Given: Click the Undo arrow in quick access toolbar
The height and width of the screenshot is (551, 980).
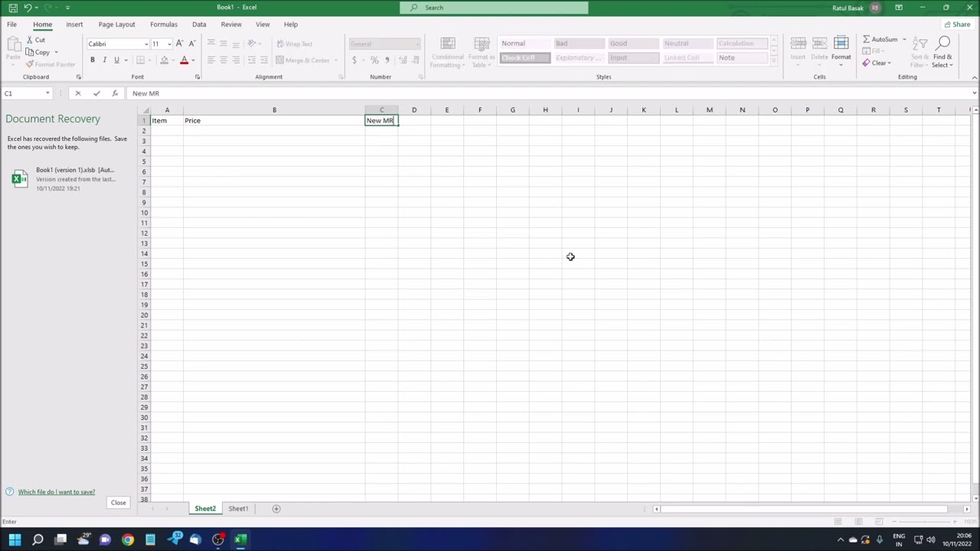Looking at the screenshot, I should pos(28,8).
